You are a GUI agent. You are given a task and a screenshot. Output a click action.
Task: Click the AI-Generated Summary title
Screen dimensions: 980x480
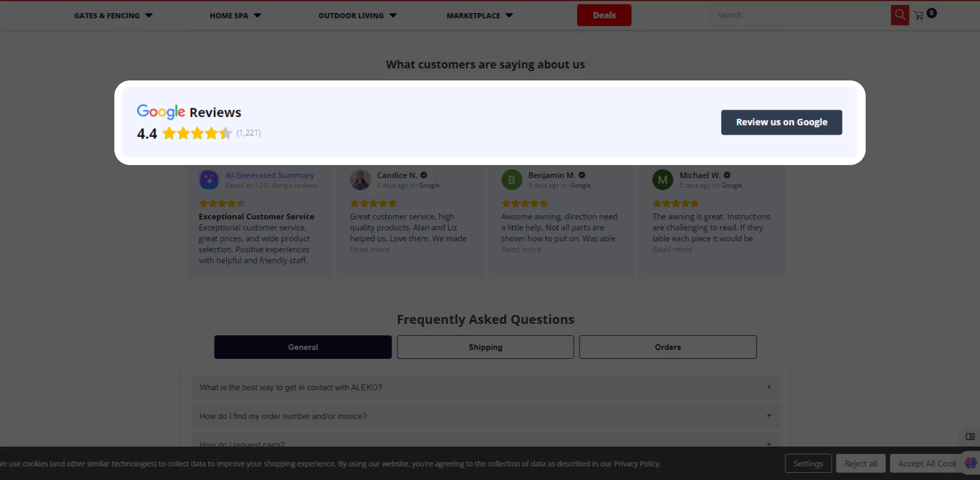(270, 175)
